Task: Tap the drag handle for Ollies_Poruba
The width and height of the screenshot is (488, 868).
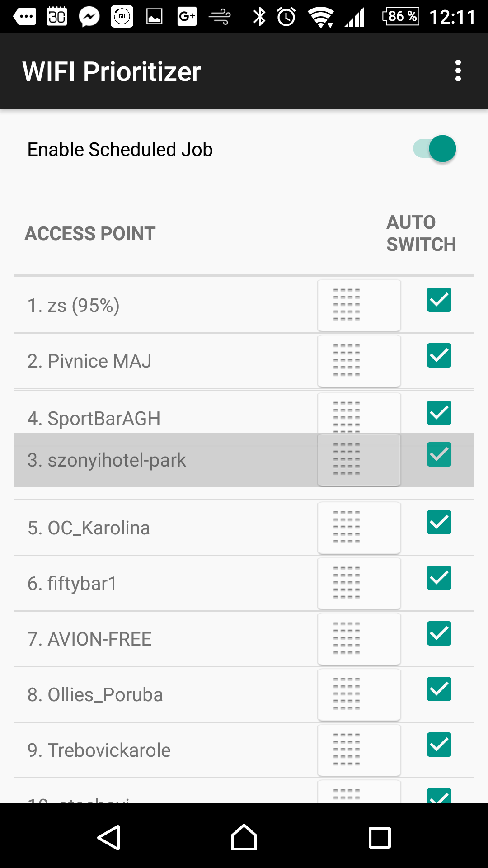Action: click(x=359, y=694)
